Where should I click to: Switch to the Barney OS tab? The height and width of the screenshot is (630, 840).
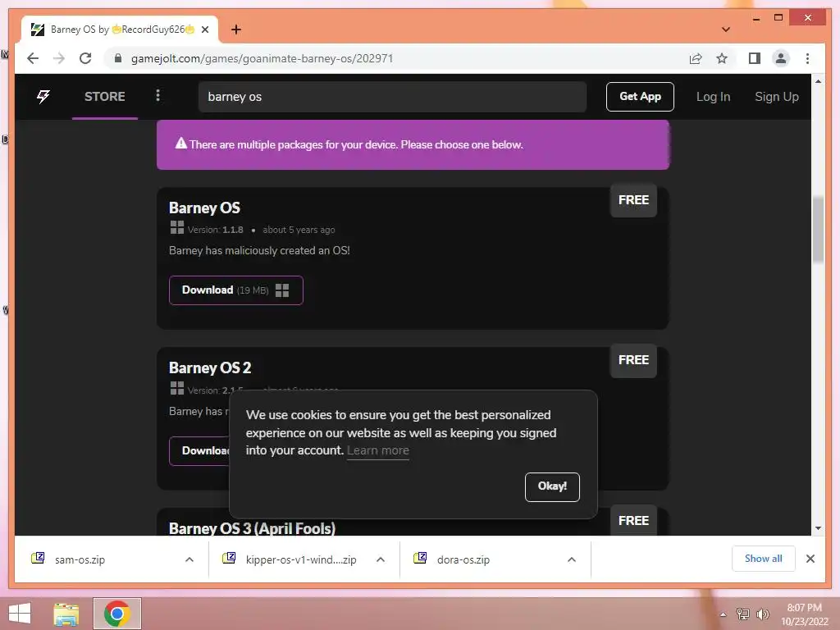120,30
